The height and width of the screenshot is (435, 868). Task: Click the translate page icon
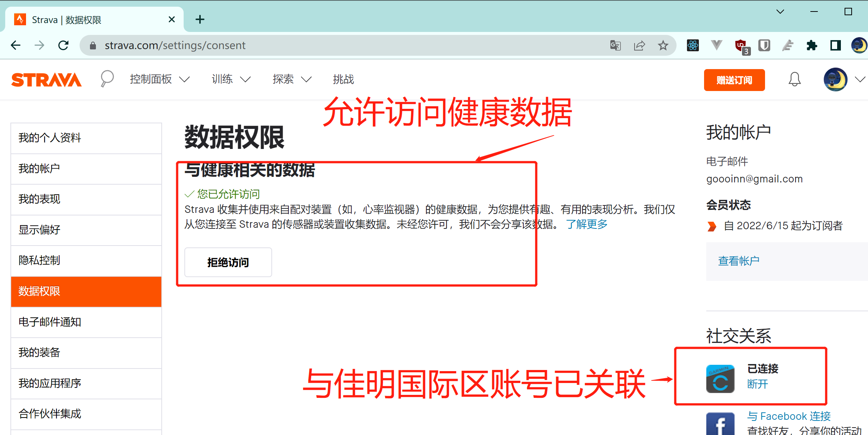click(615, 46)
